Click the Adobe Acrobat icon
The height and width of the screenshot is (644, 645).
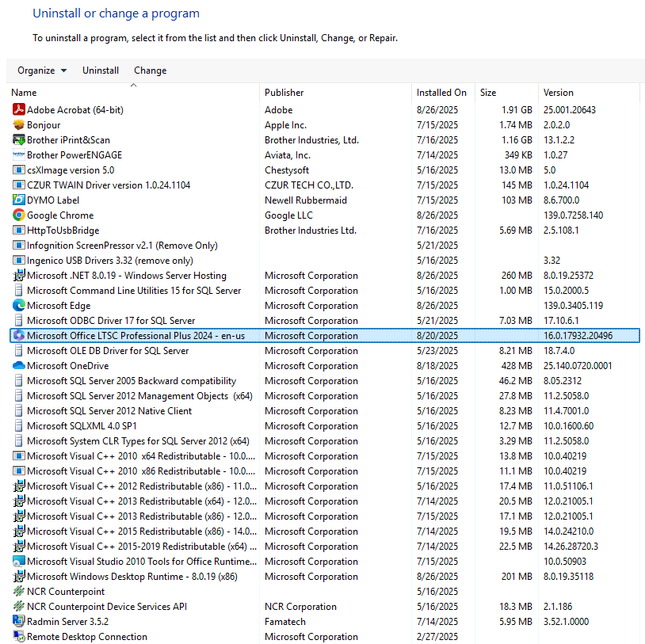[x=18, y=110]
